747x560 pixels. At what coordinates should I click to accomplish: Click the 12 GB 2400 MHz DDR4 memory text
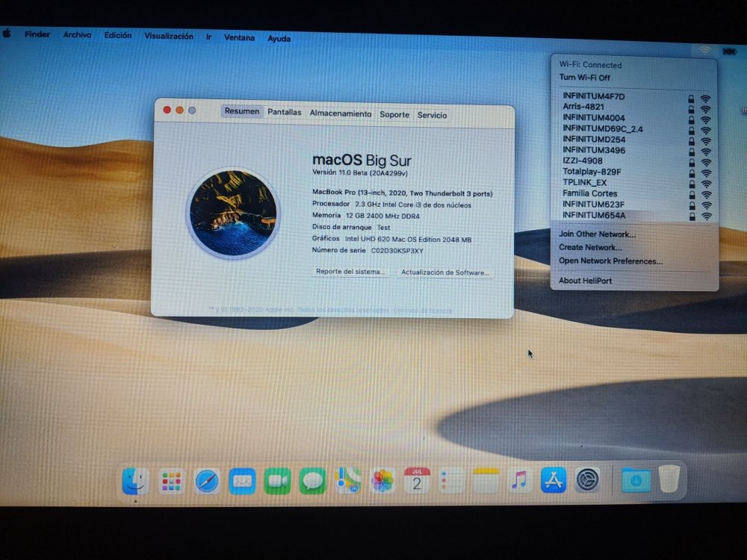pos(382,217)
